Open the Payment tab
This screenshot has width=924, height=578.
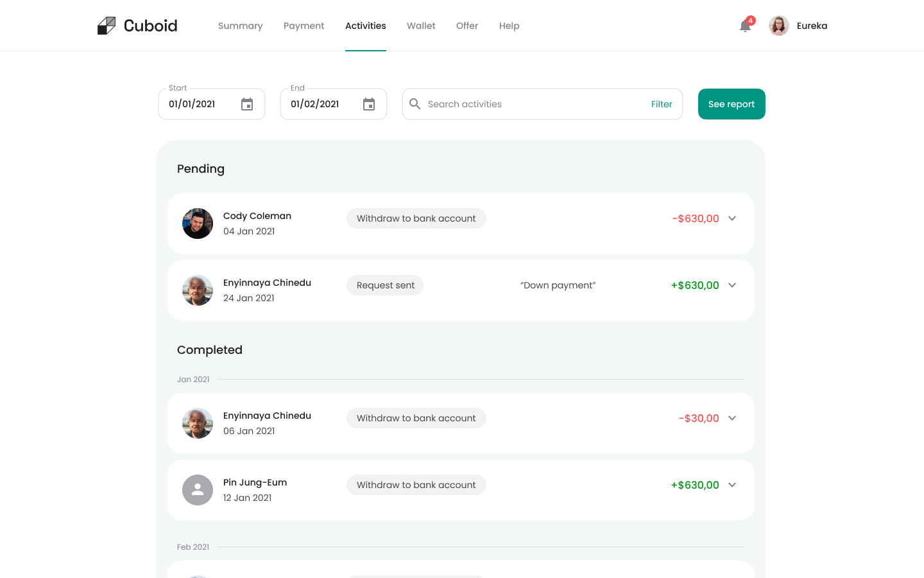304,26
